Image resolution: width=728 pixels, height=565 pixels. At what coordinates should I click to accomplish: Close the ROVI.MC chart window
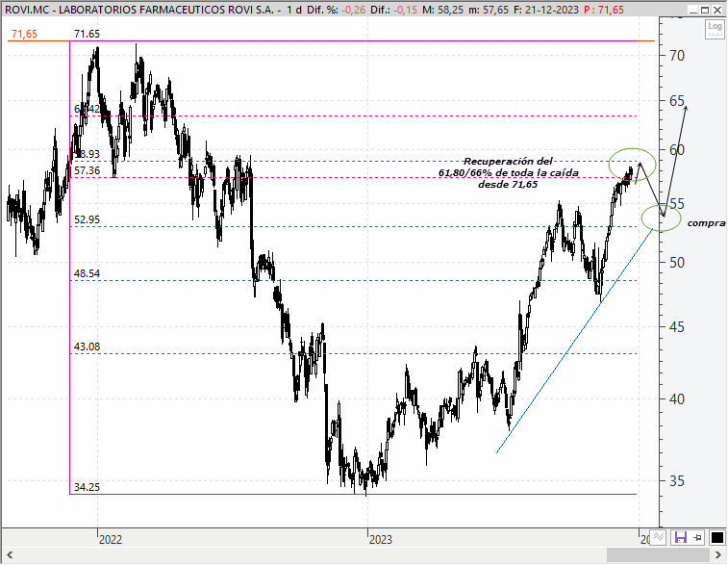pyautogui.click(x=717, y=10)
